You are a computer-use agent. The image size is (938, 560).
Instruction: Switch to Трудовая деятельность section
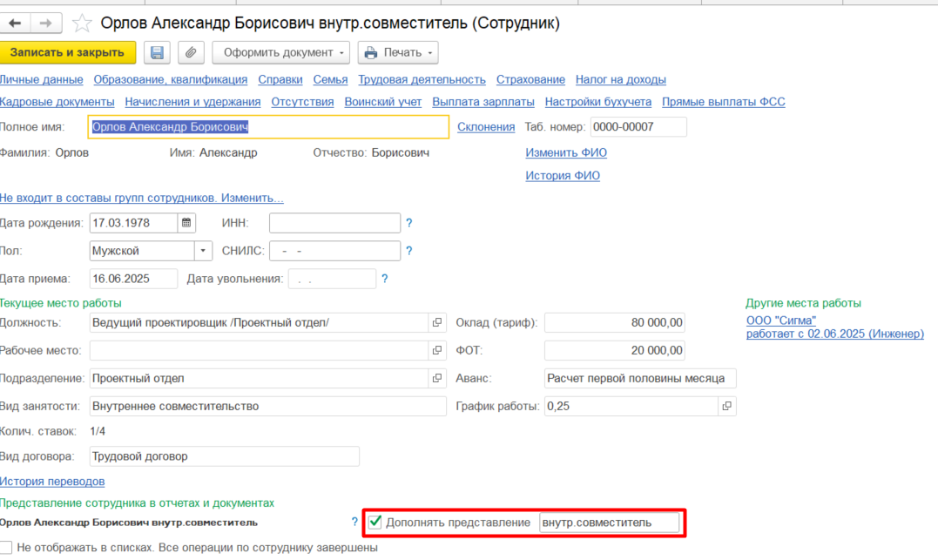click(x=422, y=79)
